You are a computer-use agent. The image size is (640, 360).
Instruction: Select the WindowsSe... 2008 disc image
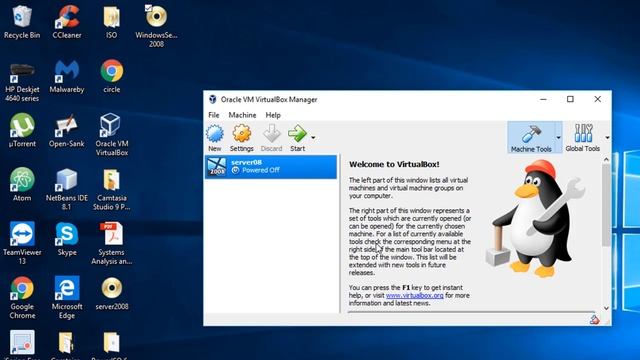click(156, 26)
